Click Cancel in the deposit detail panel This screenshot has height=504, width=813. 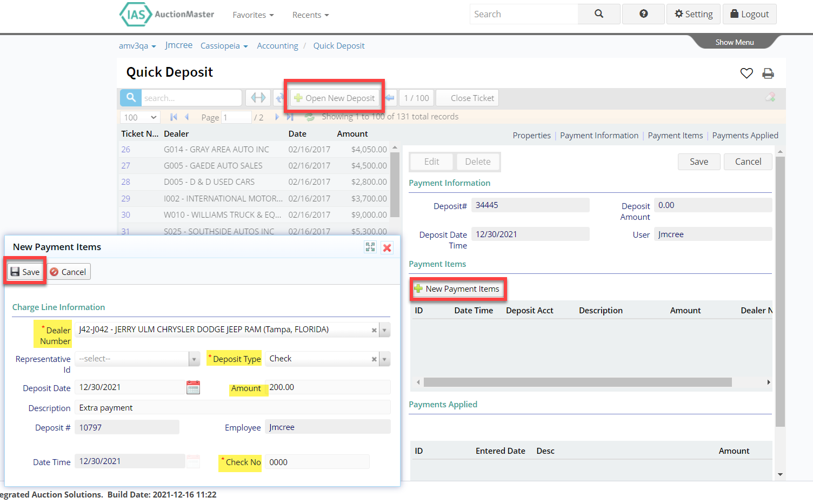[748, 162]
